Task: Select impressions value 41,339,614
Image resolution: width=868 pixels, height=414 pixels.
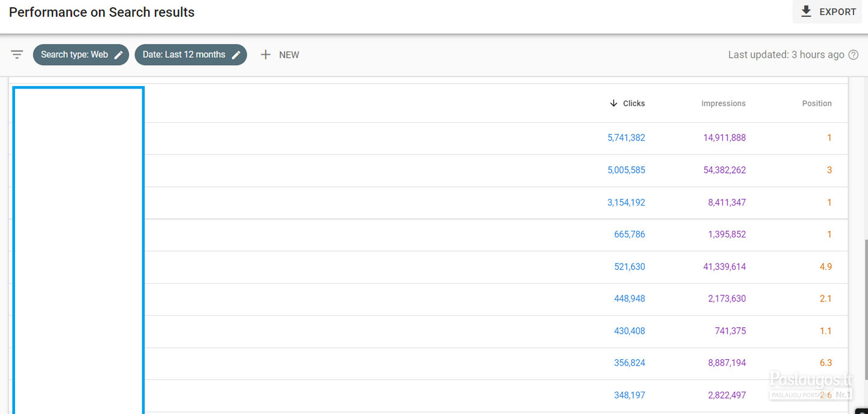Action: pyautogui.click(x=725, y=267)
